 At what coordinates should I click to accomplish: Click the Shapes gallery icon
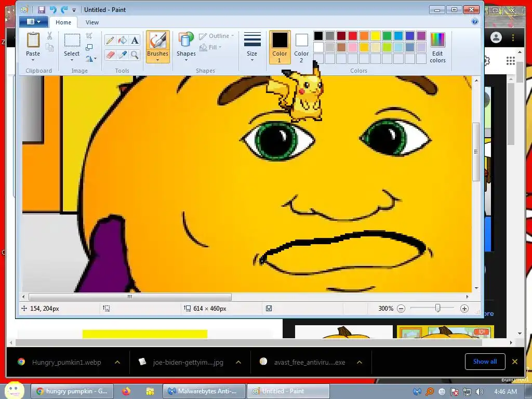185,40
